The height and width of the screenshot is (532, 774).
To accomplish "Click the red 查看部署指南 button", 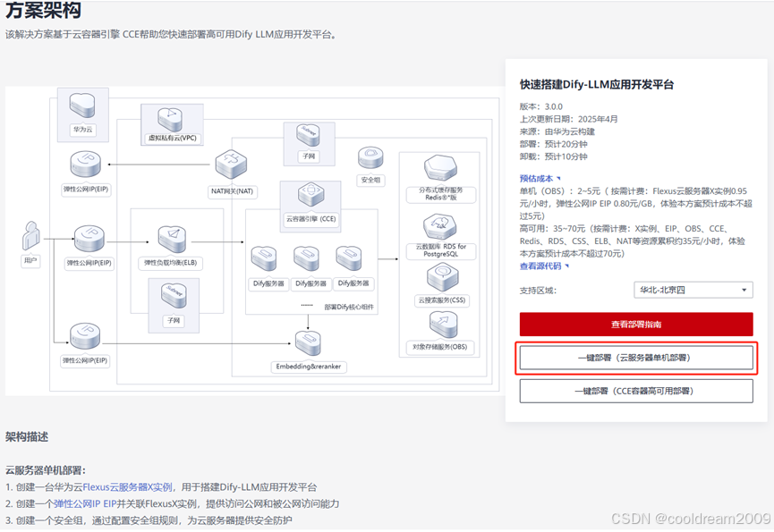I will coord(636,325).
